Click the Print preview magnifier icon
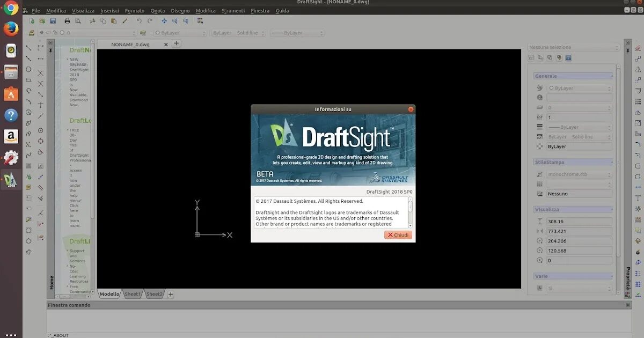 point(78,21)
